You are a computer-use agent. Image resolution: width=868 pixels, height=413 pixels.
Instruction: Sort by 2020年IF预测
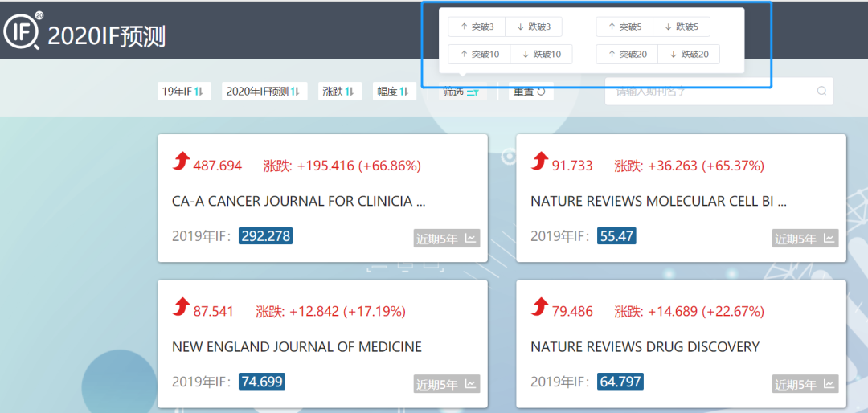(264, 92)
